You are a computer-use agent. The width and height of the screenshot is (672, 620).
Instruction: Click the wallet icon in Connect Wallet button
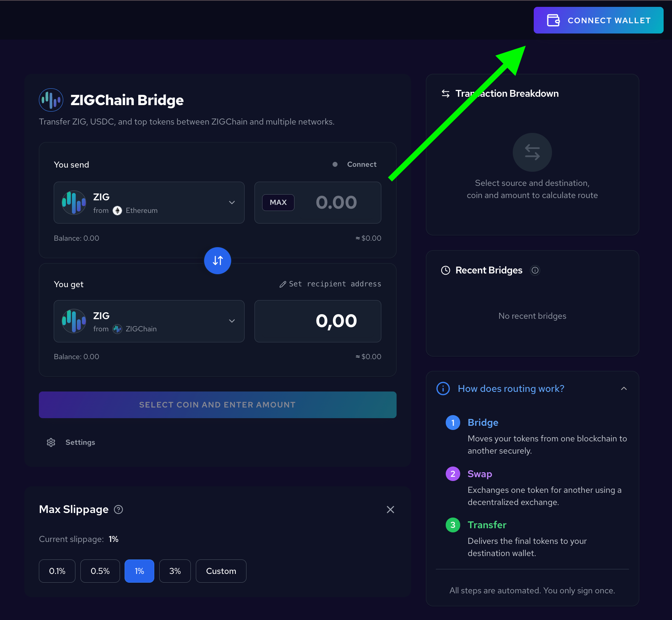click(554, 20)
